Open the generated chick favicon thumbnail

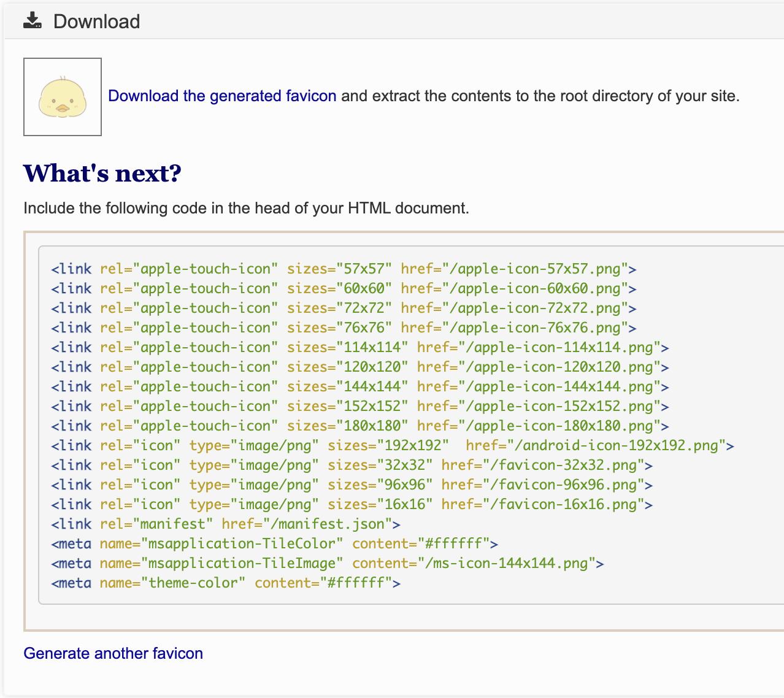(x=63, y=97)
